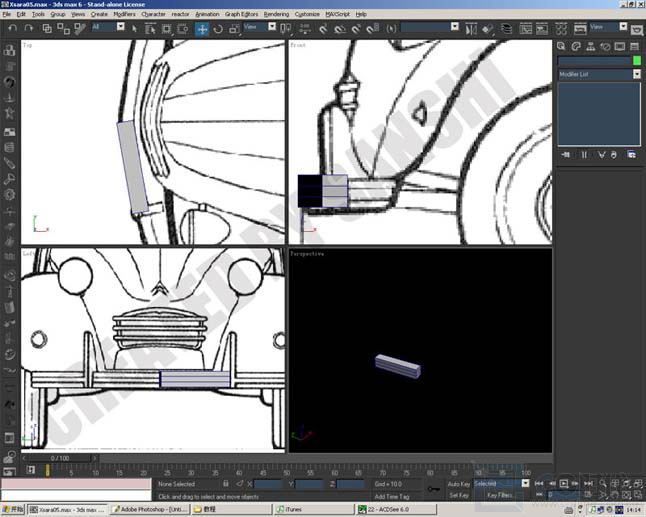Open Schematic View
646x517 pixels.
click(x=542, y=29)
